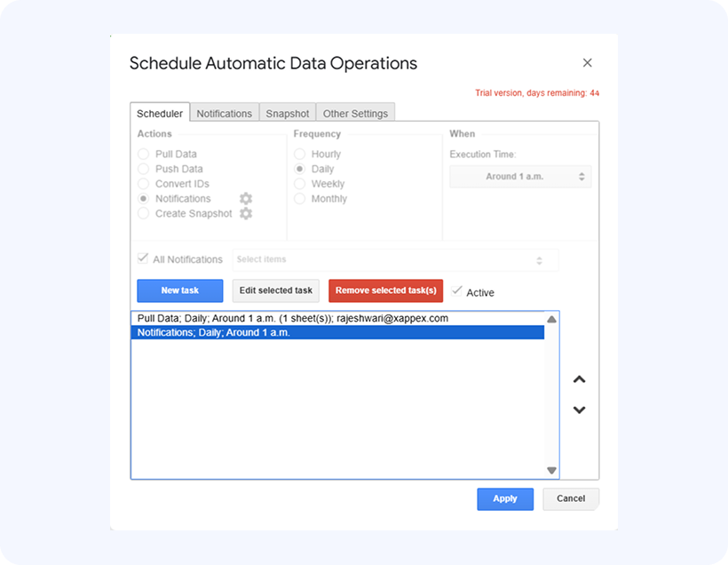
Task: Toggle the All Notifications checkbox
Action: pos(143,259)
